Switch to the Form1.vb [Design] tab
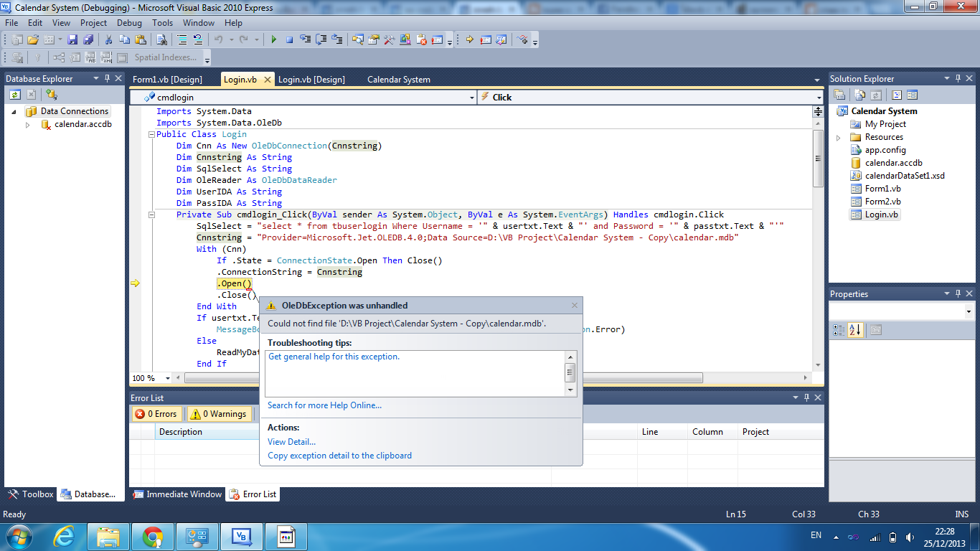This screenshot has width=980, height=551. 167,80
